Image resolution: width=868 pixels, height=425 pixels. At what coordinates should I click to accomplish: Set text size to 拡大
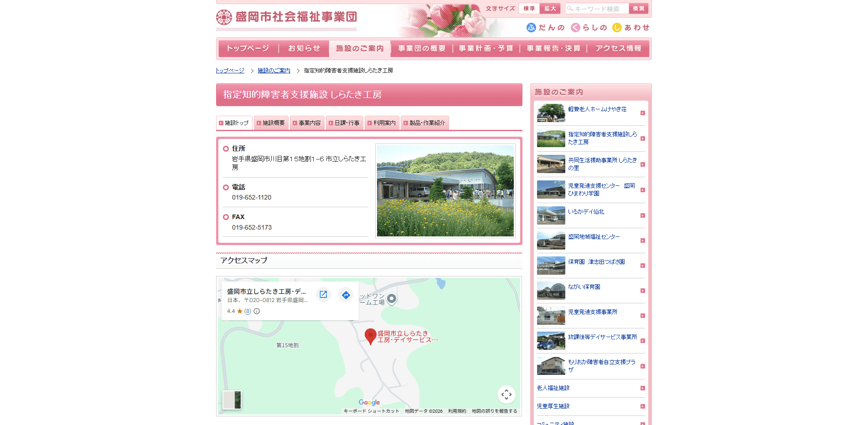click(x=550, y=9)
